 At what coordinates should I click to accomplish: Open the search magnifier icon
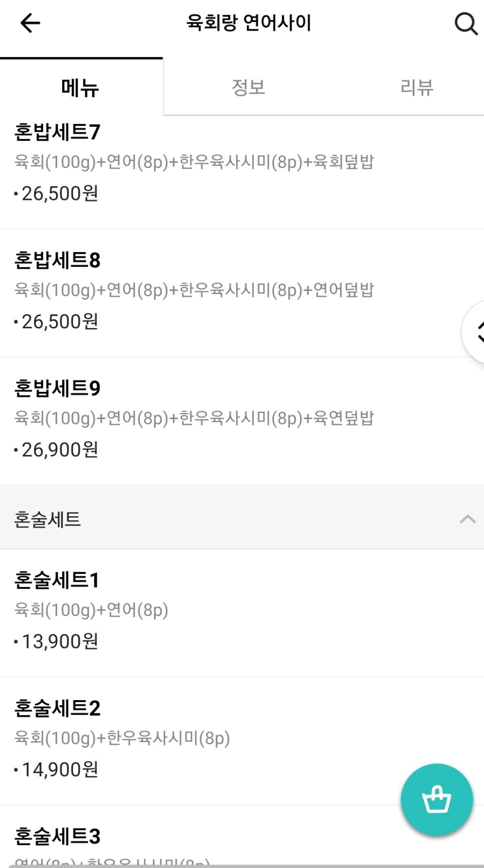(x=465, y=23)
